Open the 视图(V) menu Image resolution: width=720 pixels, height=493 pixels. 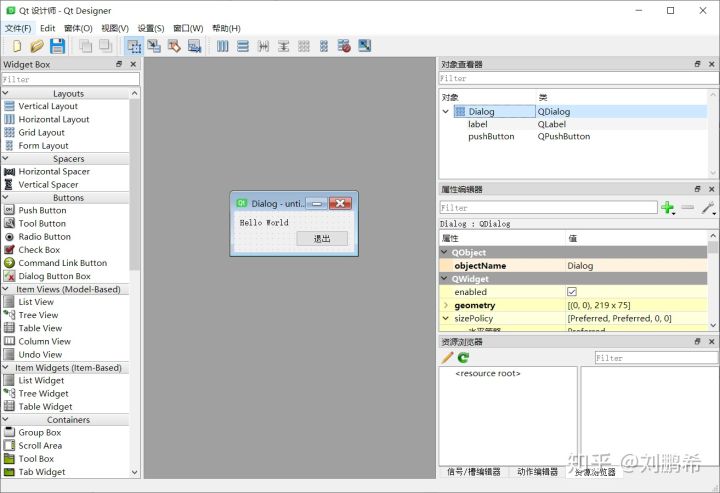click(115, 28)
